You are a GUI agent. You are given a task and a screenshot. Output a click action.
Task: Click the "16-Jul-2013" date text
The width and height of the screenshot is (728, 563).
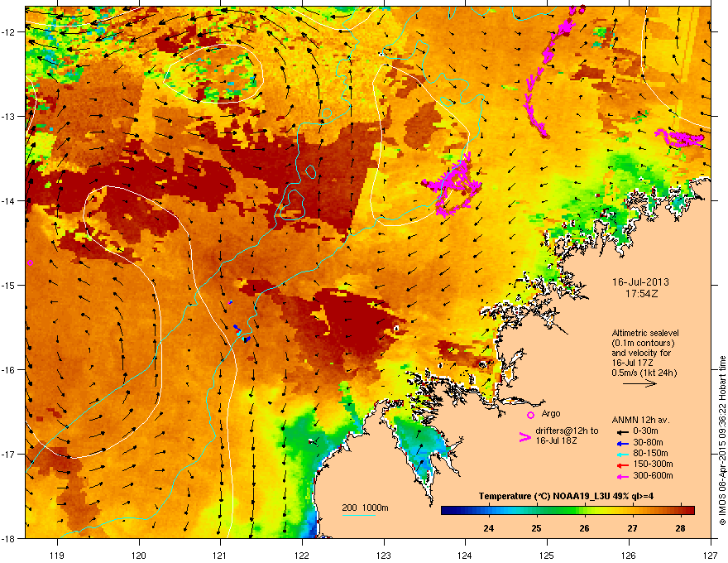[640, 282]
